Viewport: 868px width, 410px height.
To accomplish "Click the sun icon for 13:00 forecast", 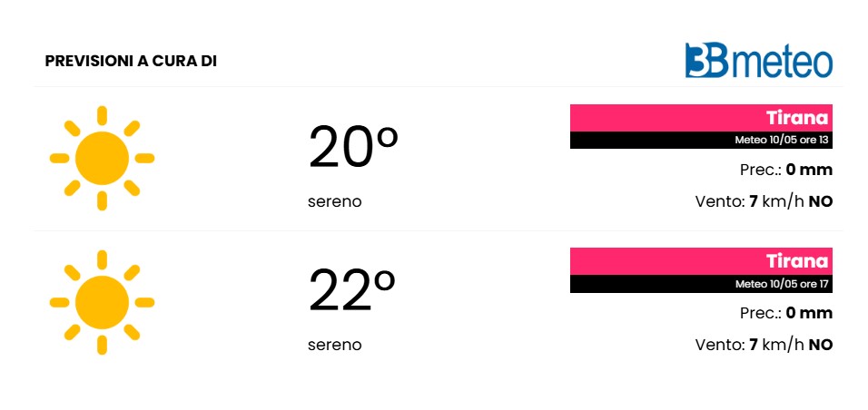I will pos(102,158).
